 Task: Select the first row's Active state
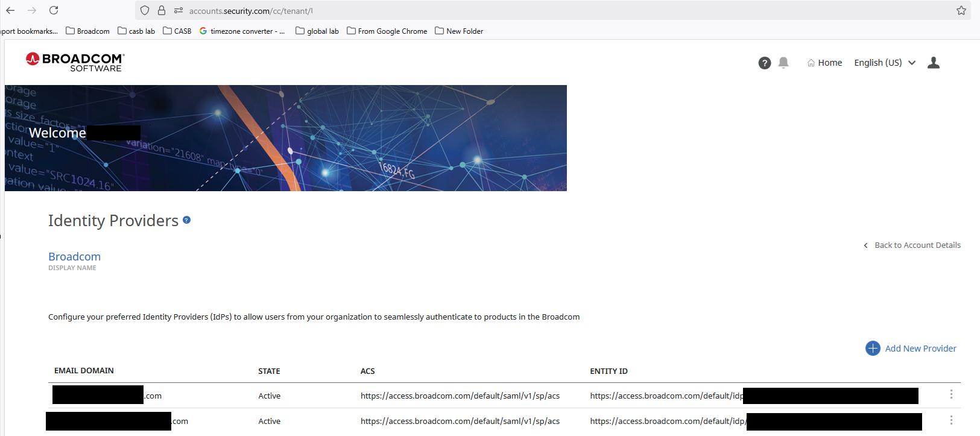[270, 396]
